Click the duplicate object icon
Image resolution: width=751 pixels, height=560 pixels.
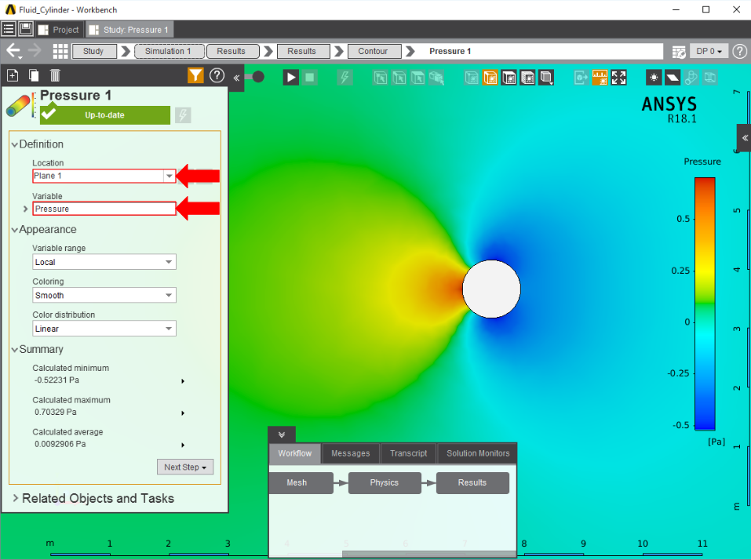(x=34, y=75)
